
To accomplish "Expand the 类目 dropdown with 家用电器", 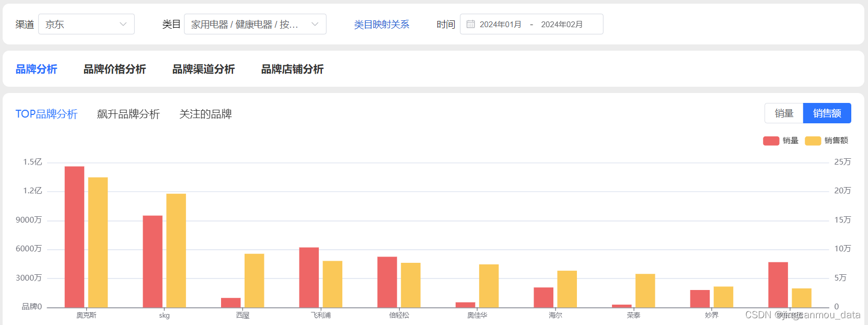I will tap(255, 24).
